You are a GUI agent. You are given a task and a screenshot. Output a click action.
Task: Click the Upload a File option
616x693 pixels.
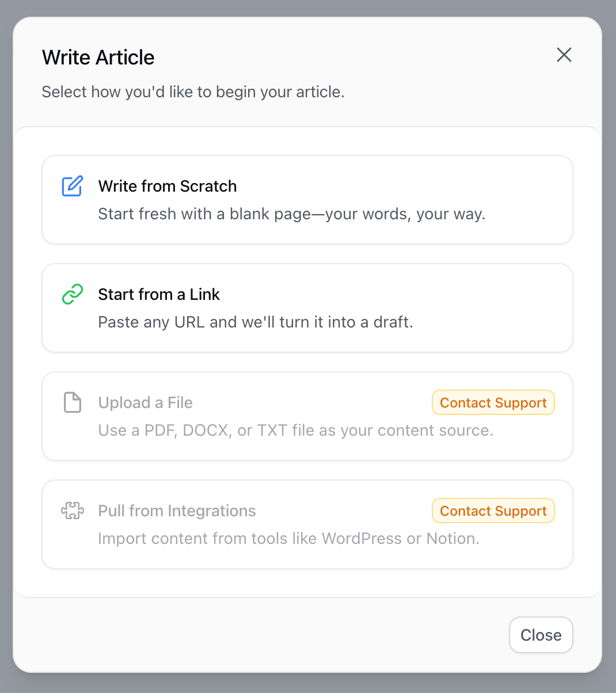(307, 416)
